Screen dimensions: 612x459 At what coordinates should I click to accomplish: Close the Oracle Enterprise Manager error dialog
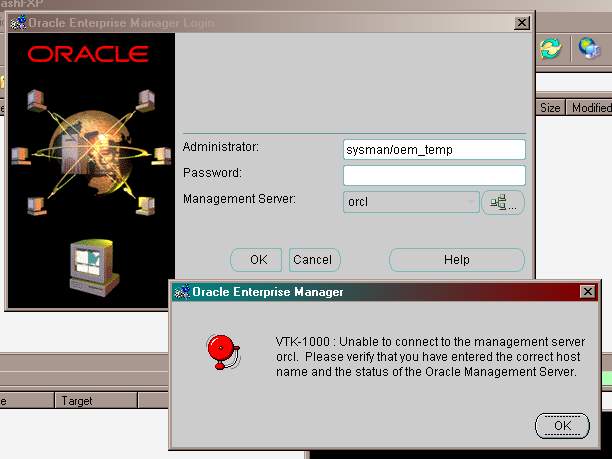pyautogui.click(x=588, y=292)
